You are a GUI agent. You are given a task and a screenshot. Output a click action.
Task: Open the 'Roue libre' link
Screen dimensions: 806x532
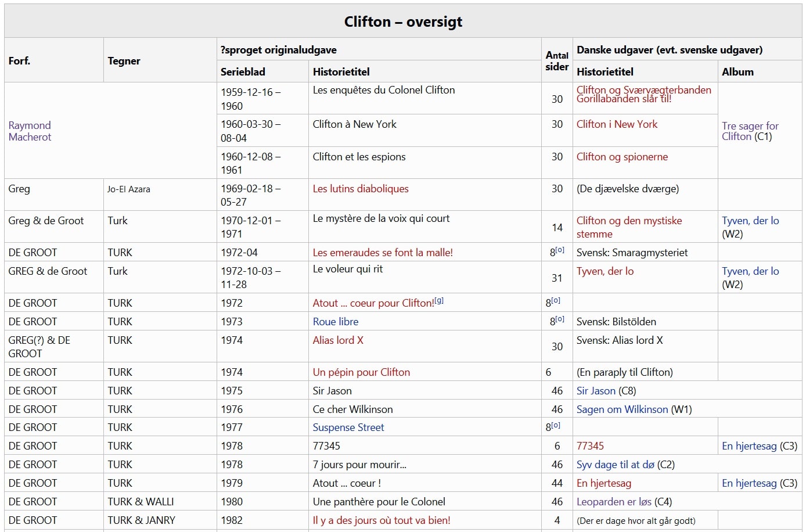(335, 322)
